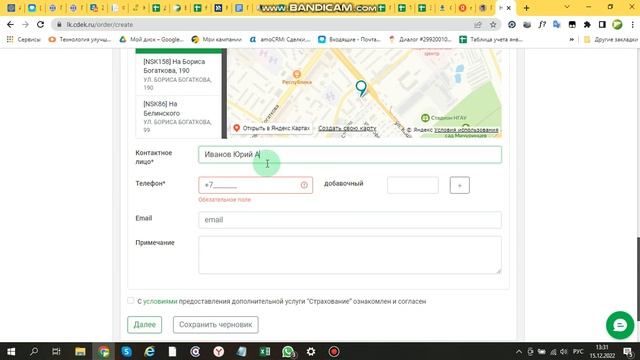640x360 pixels.
Task: Open File Explorer from taskbar
Action: (80, 351)
